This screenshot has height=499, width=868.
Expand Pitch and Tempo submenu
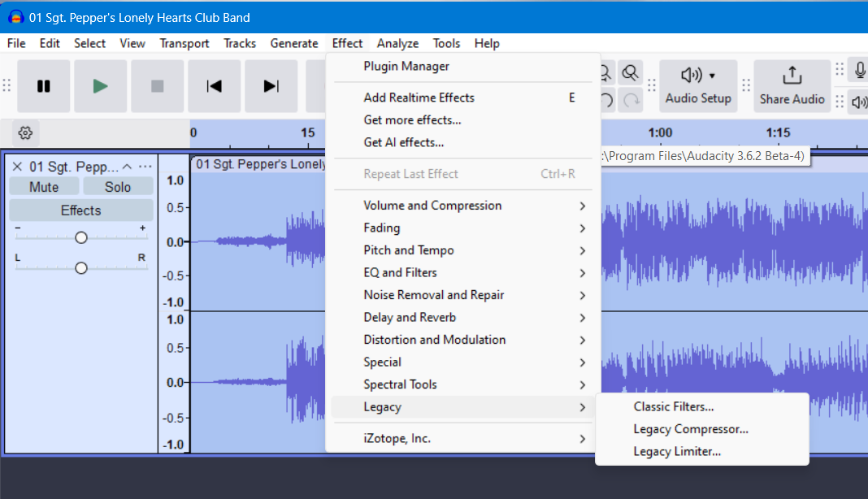pos(462,250)
